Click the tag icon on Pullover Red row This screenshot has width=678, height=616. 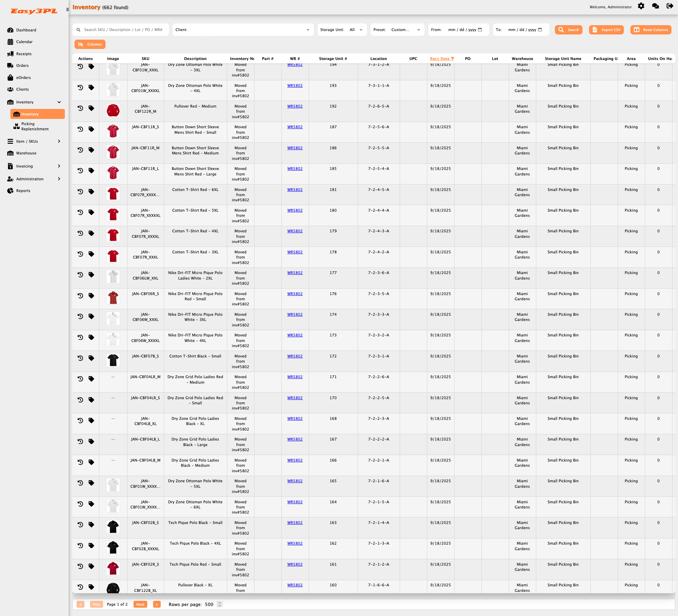[x=91, y=108]
